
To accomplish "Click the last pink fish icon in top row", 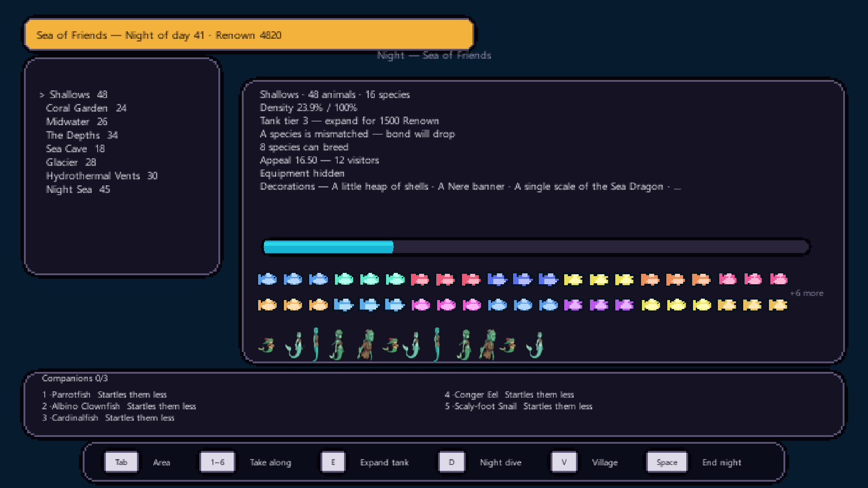I will (778, 279).
